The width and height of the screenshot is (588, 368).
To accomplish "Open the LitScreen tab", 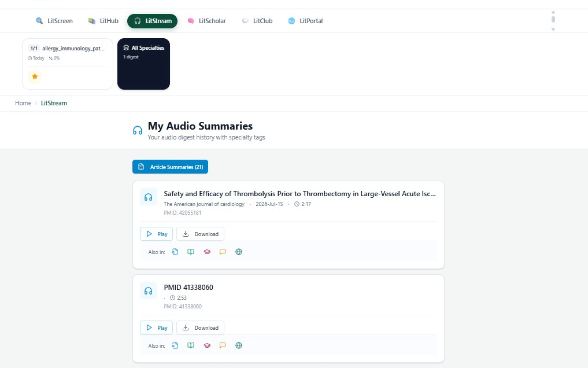I will [54, 21].
